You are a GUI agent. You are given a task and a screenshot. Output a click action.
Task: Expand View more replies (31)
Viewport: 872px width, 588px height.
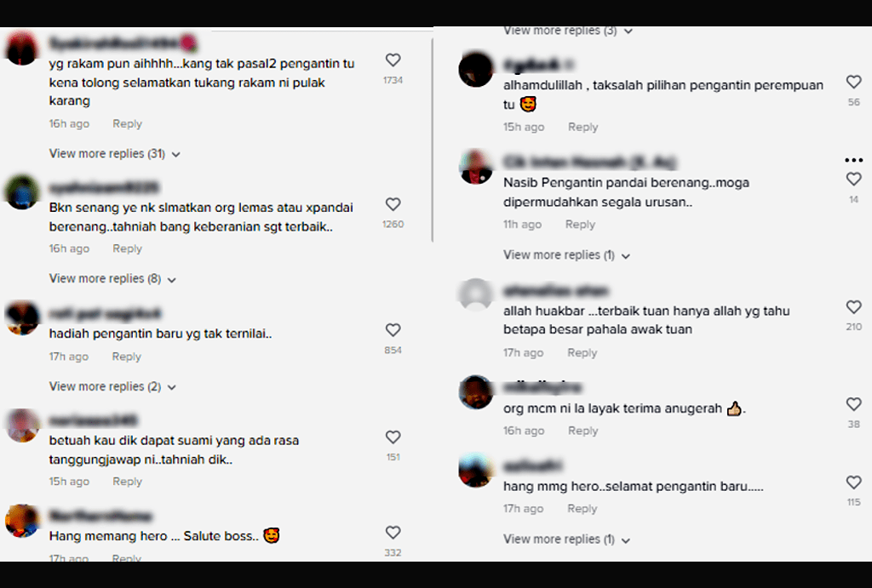pyautogui.click(x=115, y=154)
